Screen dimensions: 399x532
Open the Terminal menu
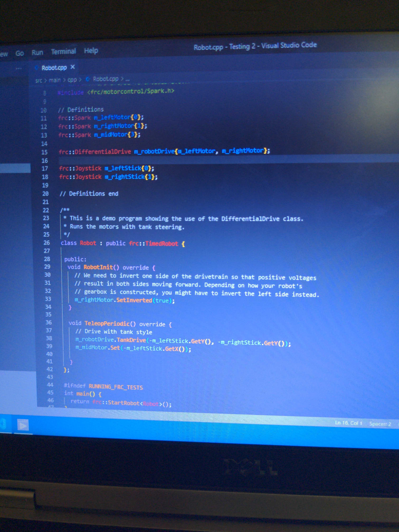tap(63, 51)
